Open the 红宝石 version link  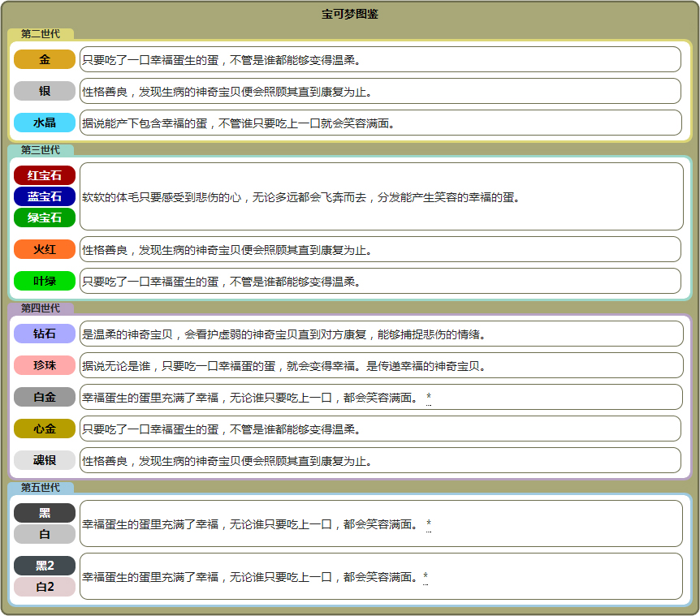(45, 175)
